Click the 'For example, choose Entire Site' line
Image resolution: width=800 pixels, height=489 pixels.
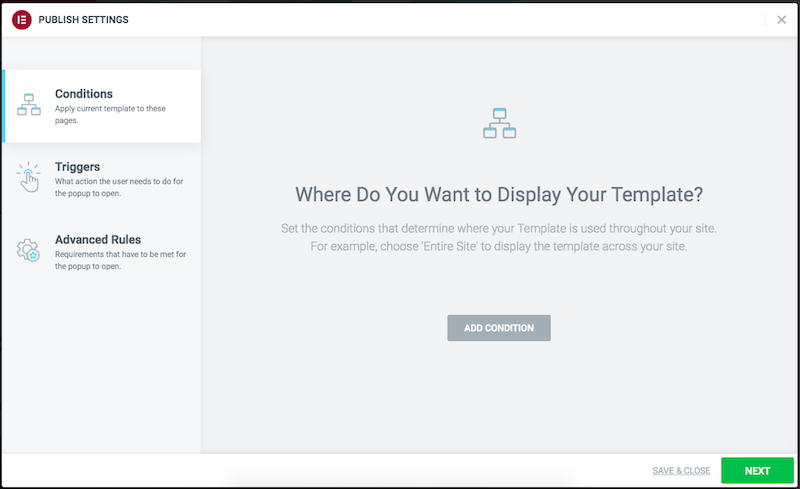[x=499, y=246]
